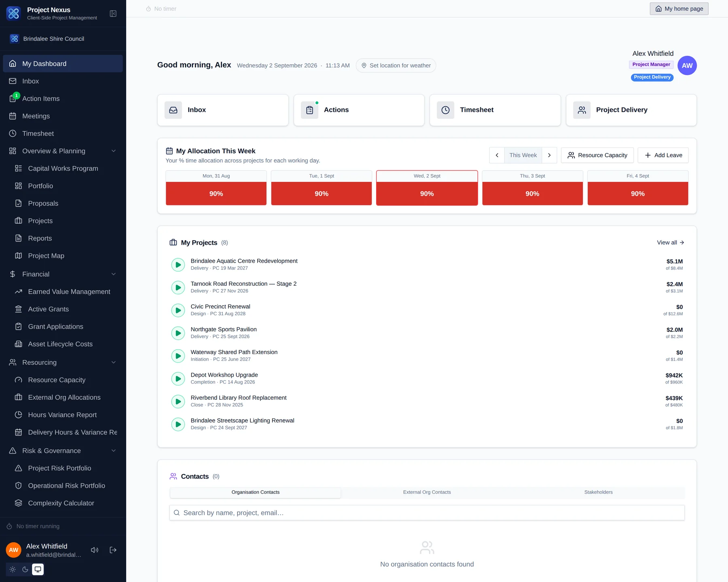Open Projects in sidebar
Image resolution: width=728 pixels, height=582 pixels.
66,221
